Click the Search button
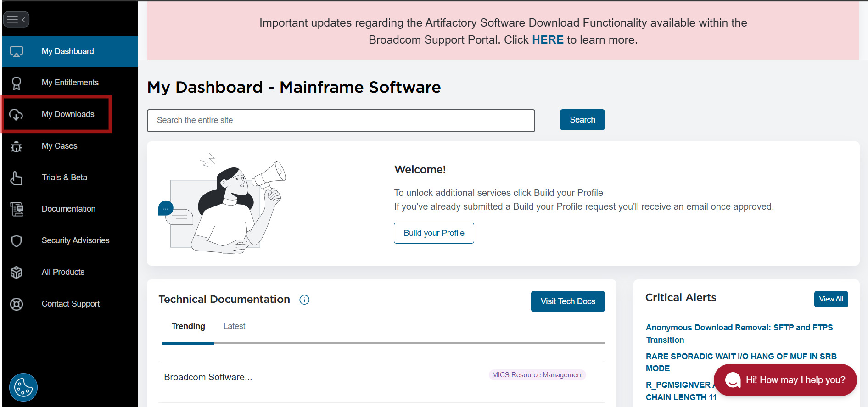The height and width of the screenshot is (407, 868). [x=582, y=120]
